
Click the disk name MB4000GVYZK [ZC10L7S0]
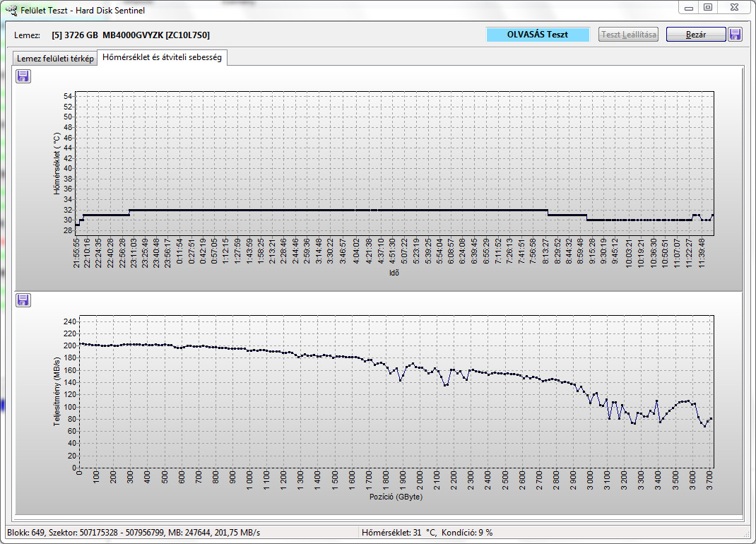coord(156,35)
